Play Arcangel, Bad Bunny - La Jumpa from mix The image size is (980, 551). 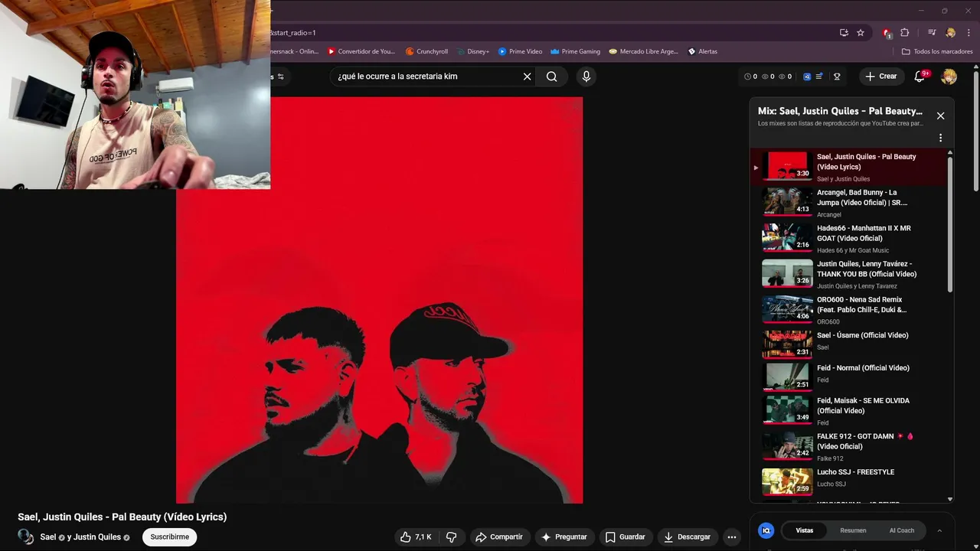click(850, 203)
